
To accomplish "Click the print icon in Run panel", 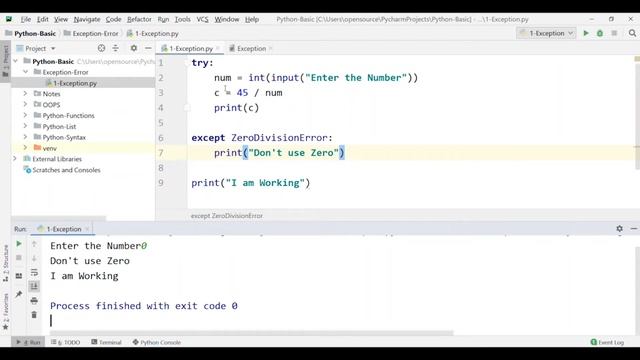I will (x=34, y=301).
